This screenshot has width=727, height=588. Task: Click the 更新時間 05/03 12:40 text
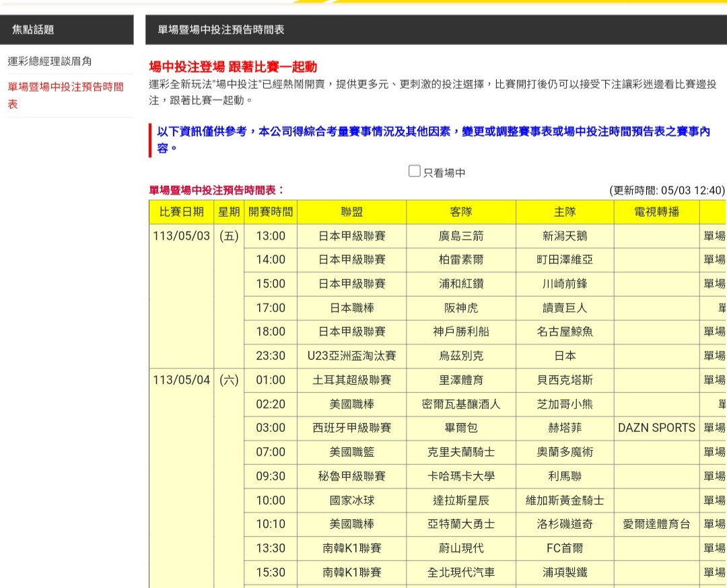point(666,190)
